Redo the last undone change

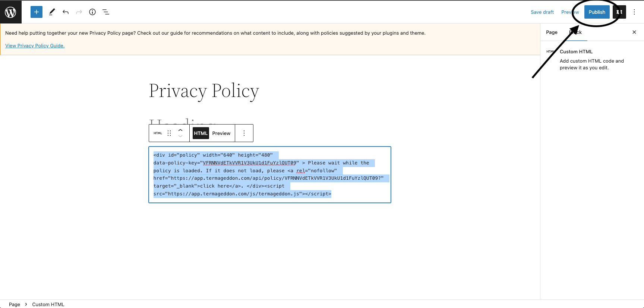(x=79, y=12)
